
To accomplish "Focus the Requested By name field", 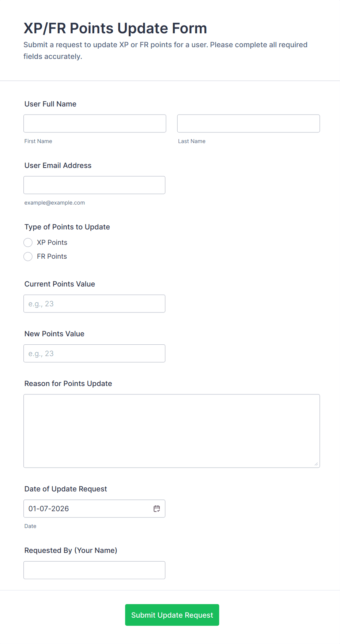I will [x=94, y=570].
